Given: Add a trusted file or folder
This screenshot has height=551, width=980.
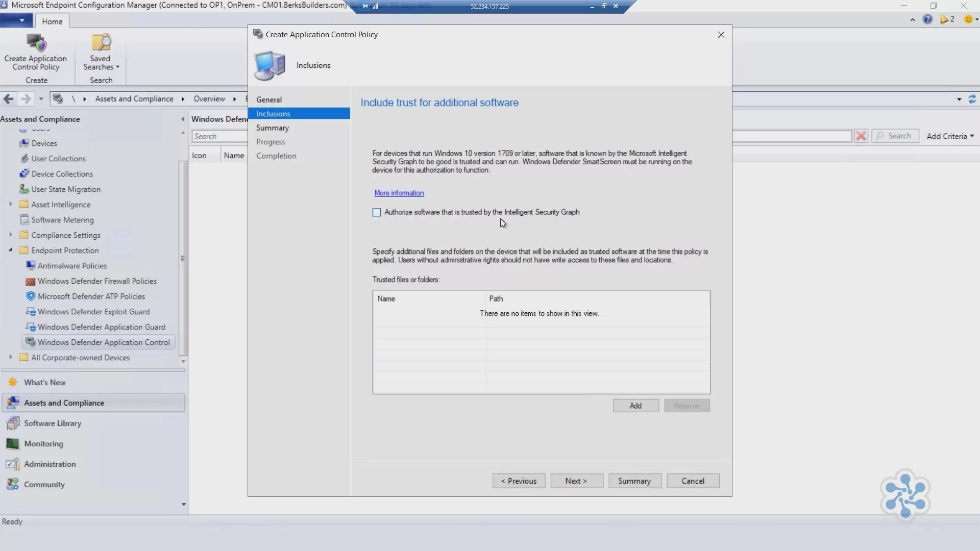Looking at the screenshot, I should (x=636, y=405).
